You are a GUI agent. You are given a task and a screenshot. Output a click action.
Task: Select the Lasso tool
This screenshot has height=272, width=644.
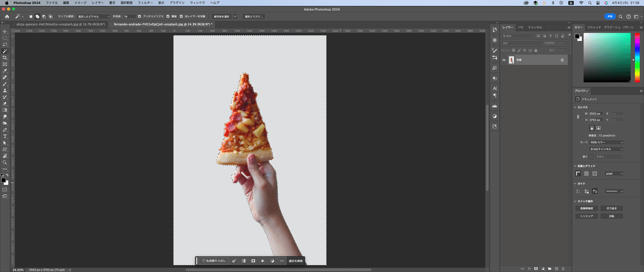coord(5,45)
